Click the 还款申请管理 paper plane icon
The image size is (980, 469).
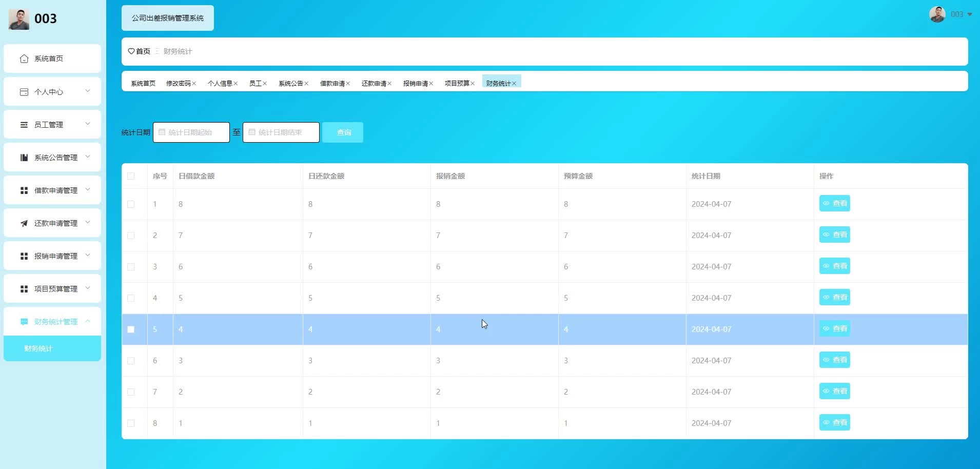click(x=24, y=223)
